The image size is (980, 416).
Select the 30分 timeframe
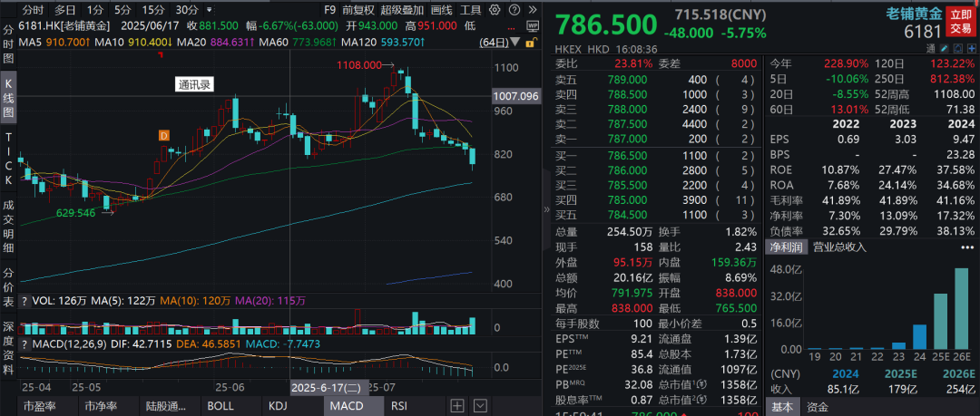point(186,10)
